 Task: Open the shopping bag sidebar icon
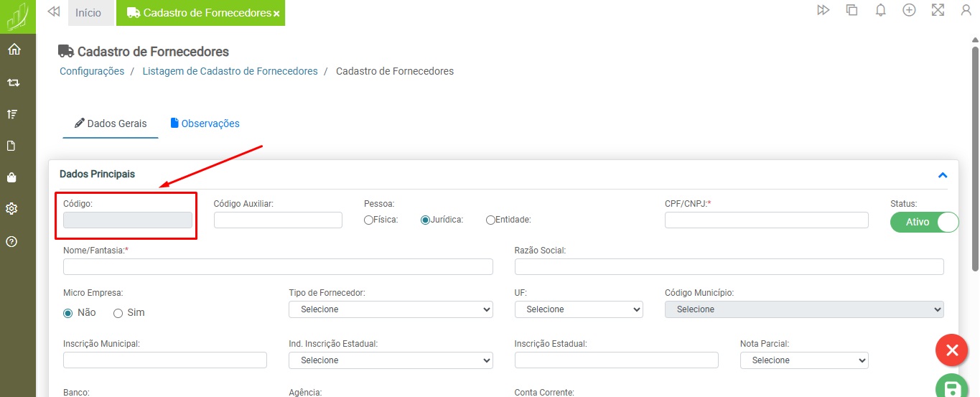coord(12,177)
